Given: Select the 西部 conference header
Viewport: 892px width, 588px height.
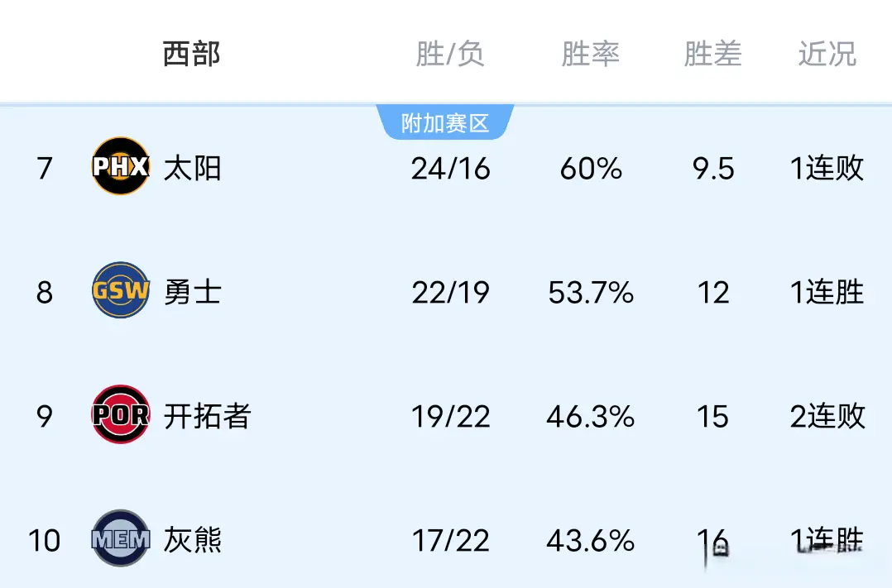Looking at the screenshot, I should [x=191, y=54].
